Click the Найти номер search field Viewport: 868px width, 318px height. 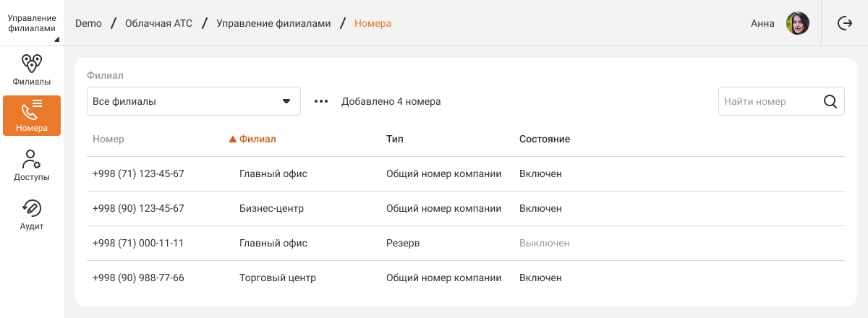point(767,102)
